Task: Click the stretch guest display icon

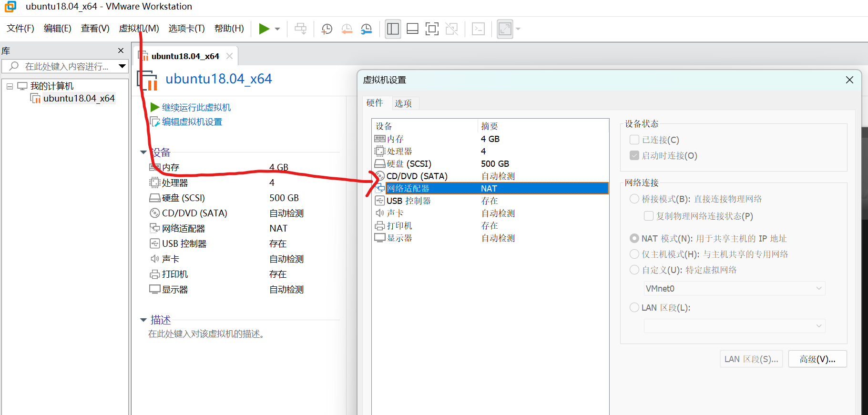Action: coord(505,29)
